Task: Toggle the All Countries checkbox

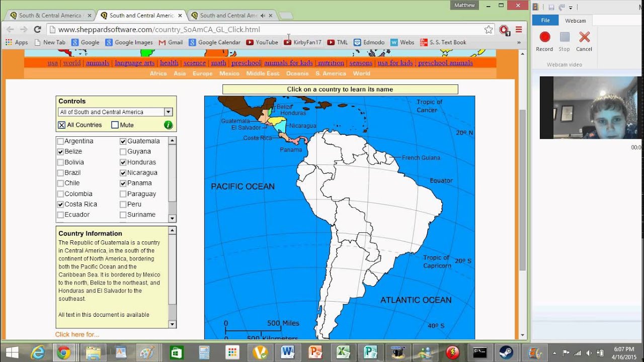Action: coord(61,125)
